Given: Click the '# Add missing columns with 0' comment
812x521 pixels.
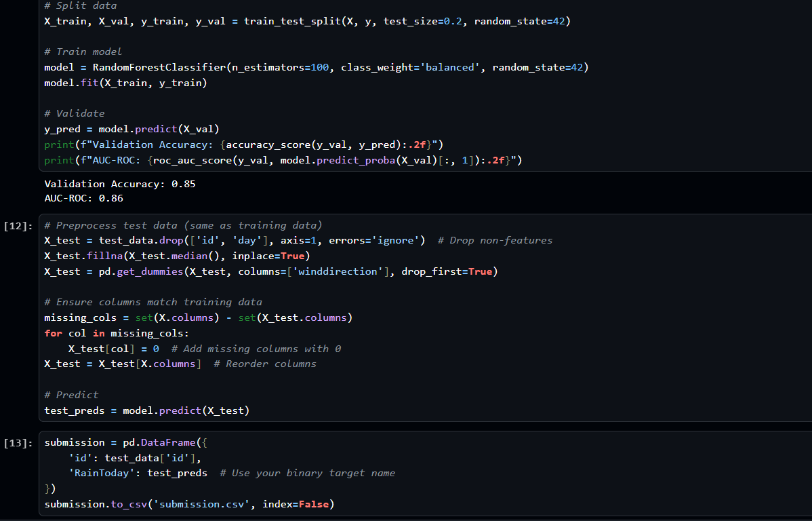Looking at the screenshot, I should click(256, 349).
